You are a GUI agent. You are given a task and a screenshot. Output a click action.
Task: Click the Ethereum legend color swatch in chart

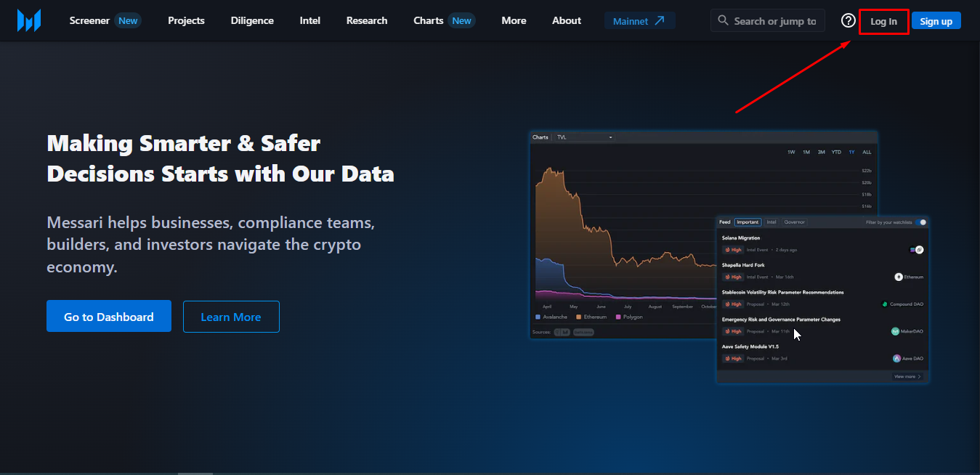click(x=578, y=317)
